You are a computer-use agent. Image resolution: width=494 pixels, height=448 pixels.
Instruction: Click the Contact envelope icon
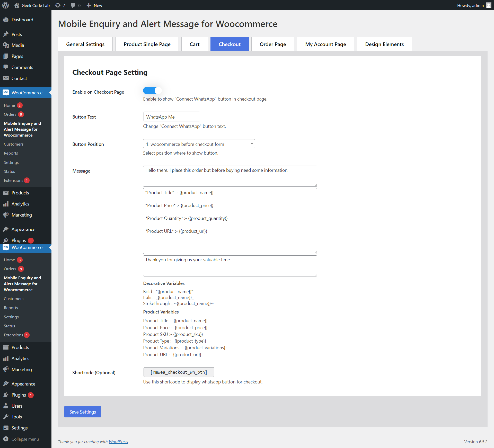[6, 78]
